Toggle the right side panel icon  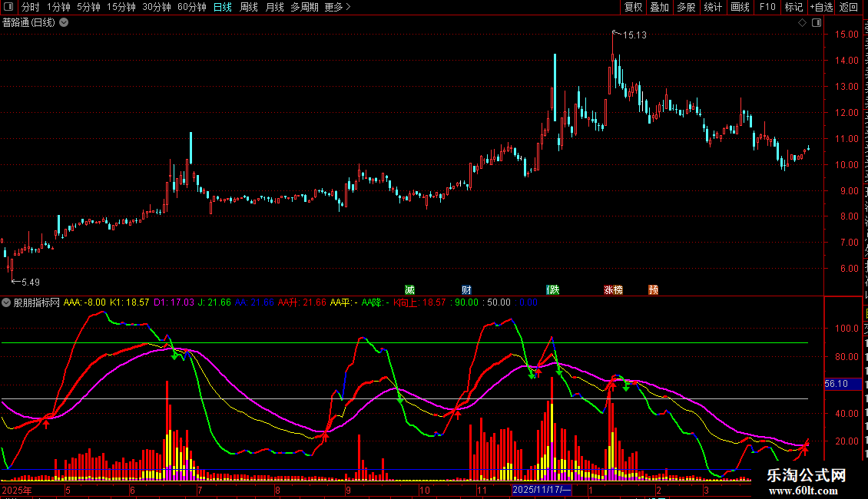click(x=817, y=23)
